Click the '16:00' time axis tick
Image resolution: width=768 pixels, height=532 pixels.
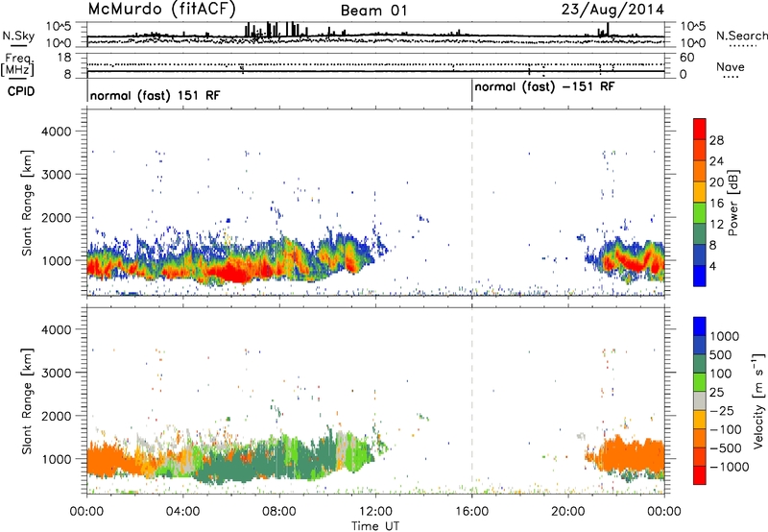471,512
